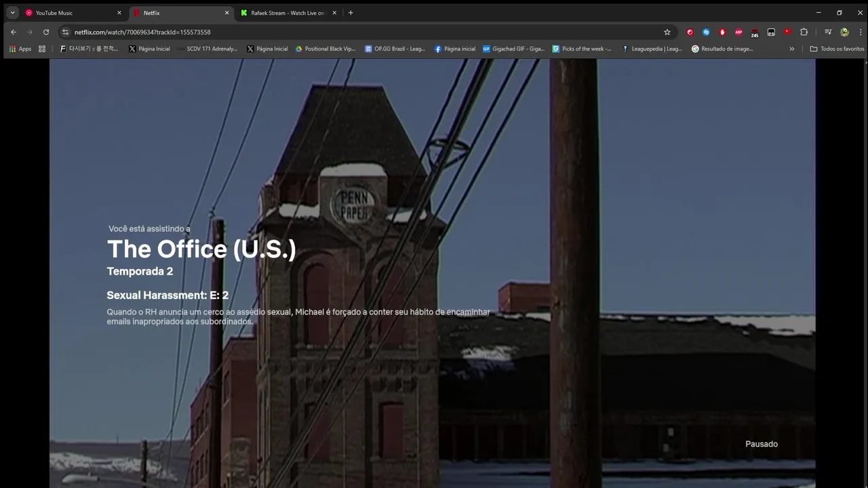
Task: Open the Todos os favoritos folder
Action: 837,49
